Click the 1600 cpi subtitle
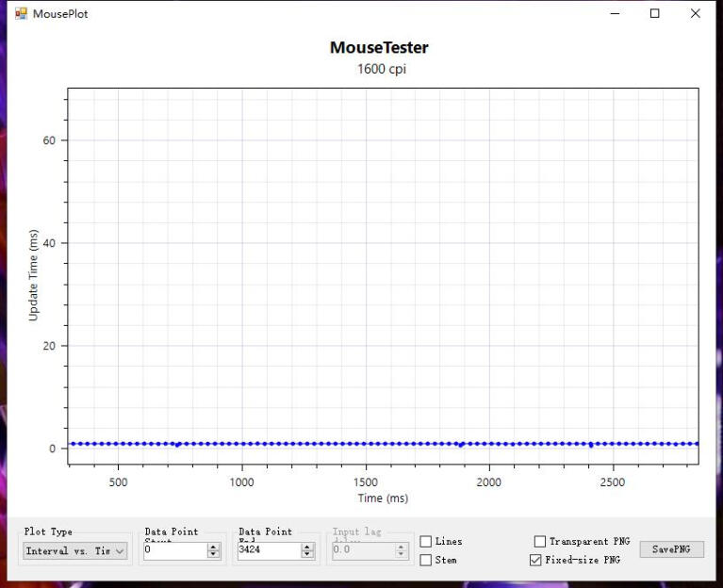723x588 pixels. point(382,69)
